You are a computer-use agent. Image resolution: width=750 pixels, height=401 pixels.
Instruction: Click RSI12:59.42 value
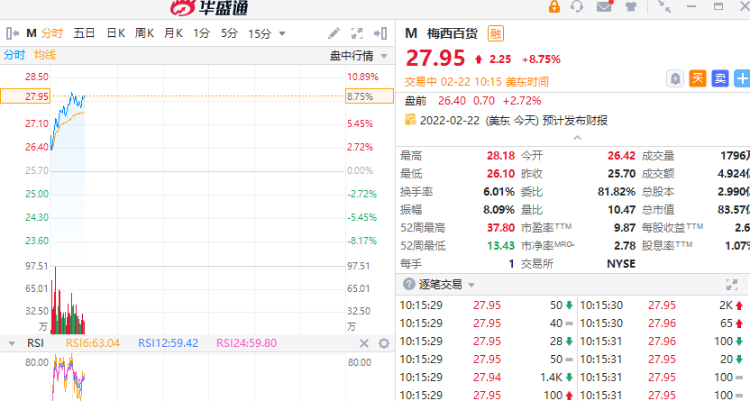[168, 343]
